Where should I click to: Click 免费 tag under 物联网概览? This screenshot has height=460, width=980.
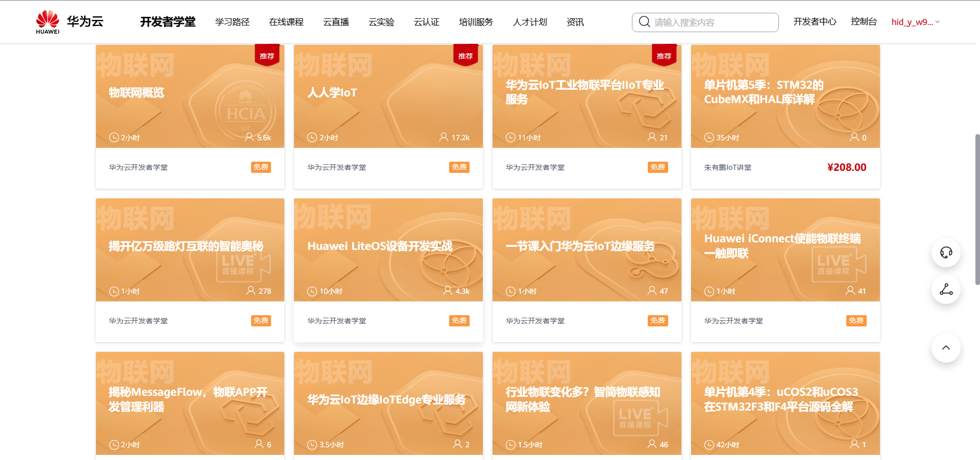[x=261, y=167]
